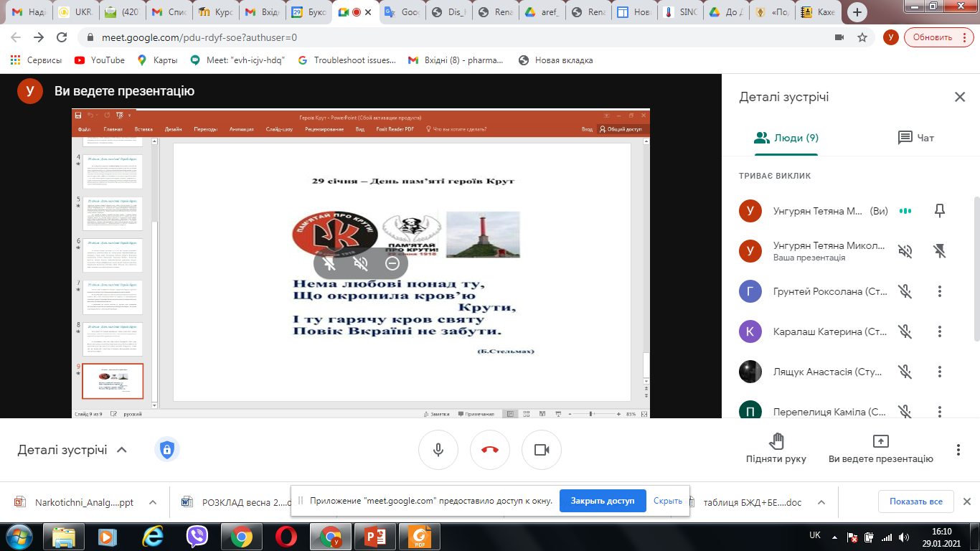The height and width of the screenshot is (551, 980).
Task: Toggle the camera button in Meet
Action: point(542,450)
